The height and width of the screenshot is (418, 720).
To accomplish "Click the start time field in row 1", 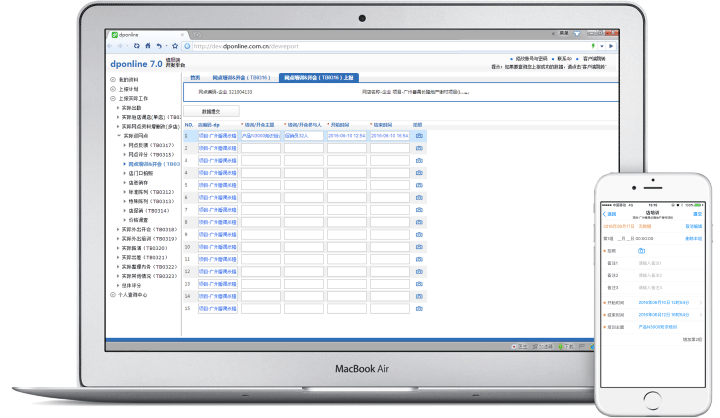I will [x=347, y=136].
